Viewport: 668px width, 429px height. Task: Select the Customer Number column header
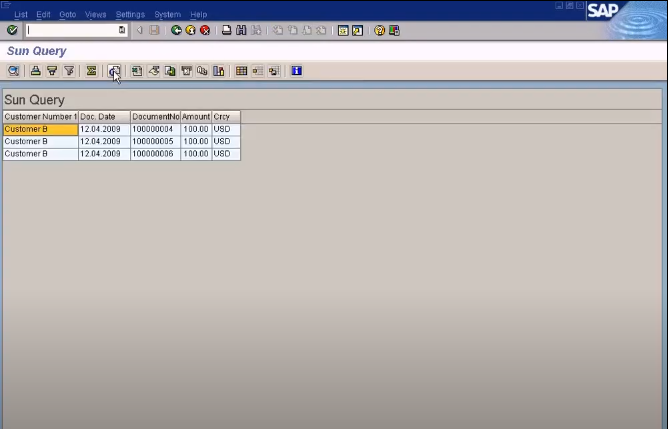(40, 117)
